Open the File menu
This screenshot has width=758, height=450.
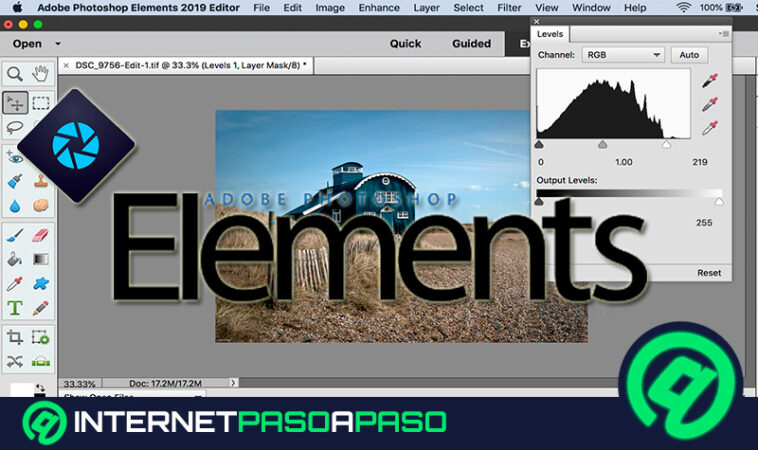tap(262, 8)
